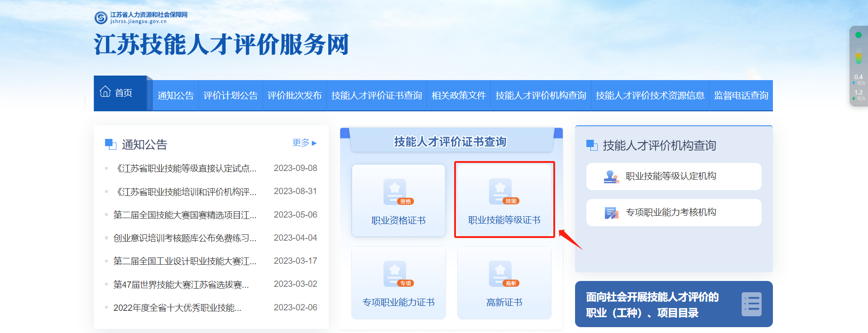Screen dimensions: 868x333
Task: Open the 评价计划公告 navigation menu item
Action: pyautogui.click(x=230, y=95)
